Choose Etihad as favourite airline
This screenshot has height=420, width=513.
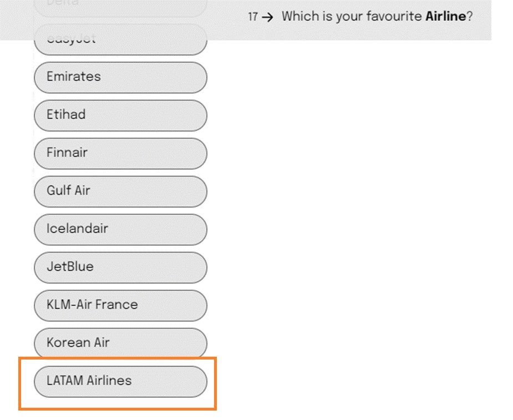[120, 115]
